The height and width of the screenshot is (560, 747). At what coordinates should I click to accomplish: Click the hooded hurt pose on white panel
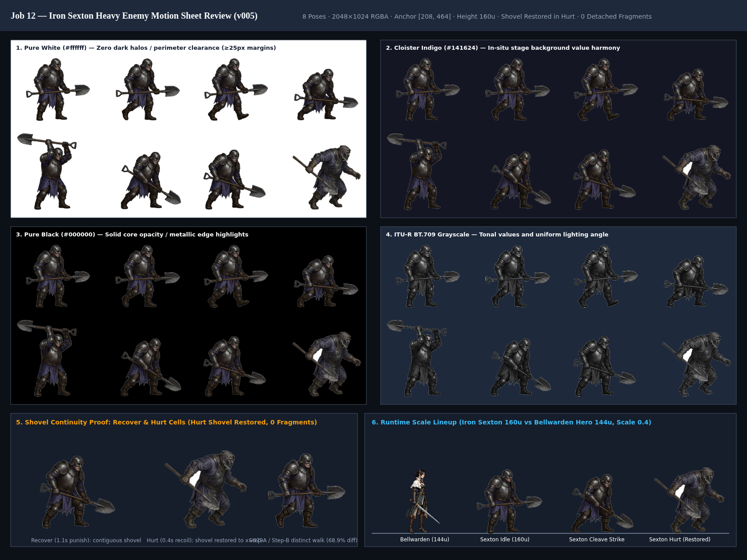[x=327, y=177]
